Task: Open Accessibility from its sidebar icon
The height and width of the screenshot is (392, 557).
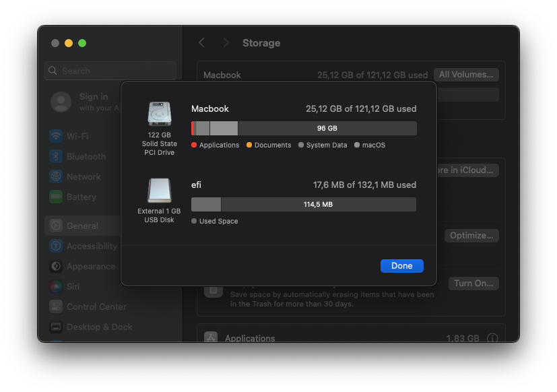Action: pos(56,246)
